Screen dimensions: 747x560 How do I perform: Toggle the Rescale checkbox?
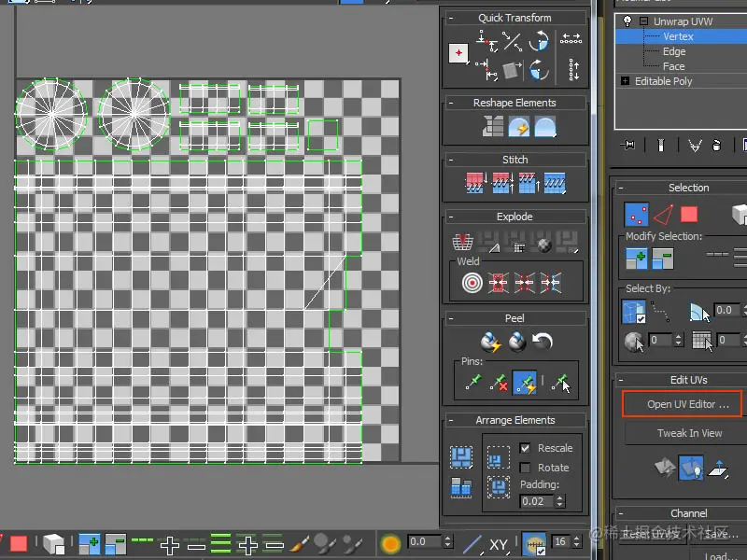(525, 448)
